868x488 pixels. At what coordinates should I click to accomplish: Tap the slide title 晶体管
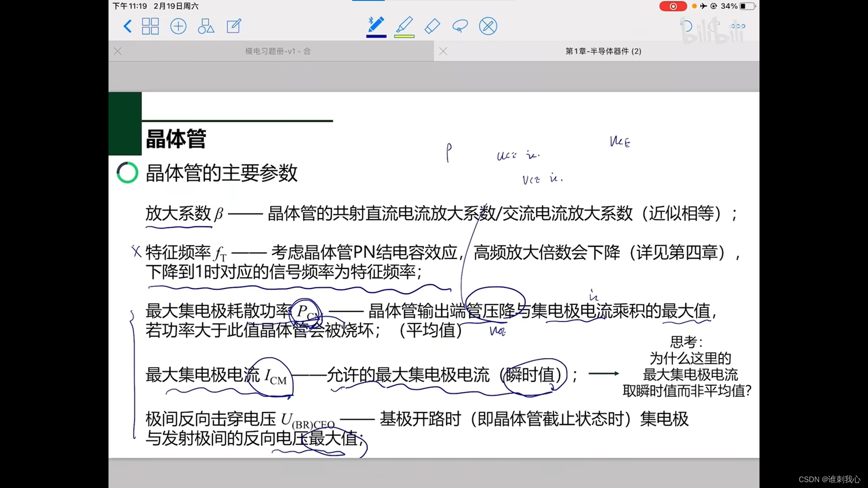(x=176, y=139)
